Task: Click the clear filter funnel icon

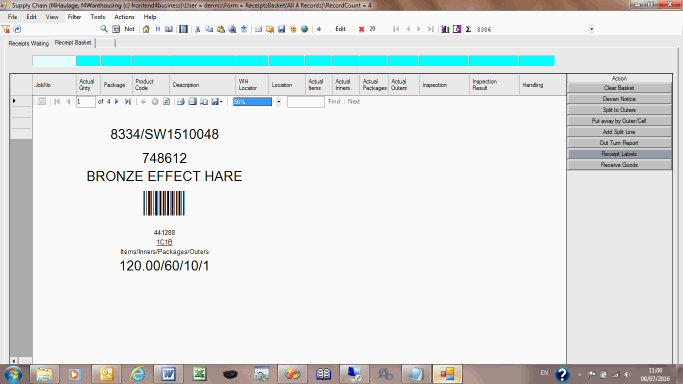Action: [6, 29]
